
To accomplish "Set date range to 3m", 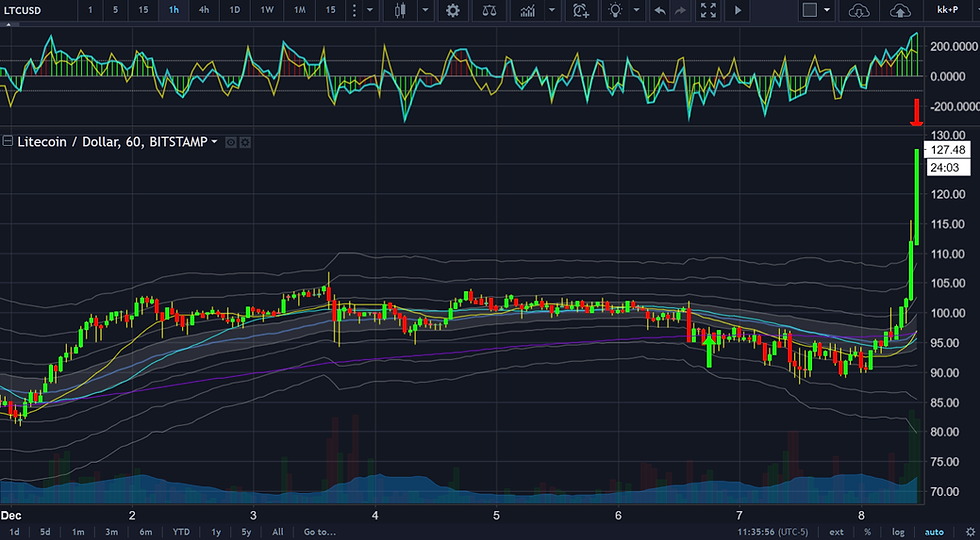I will pyautogui.click(x=111, y=532).
